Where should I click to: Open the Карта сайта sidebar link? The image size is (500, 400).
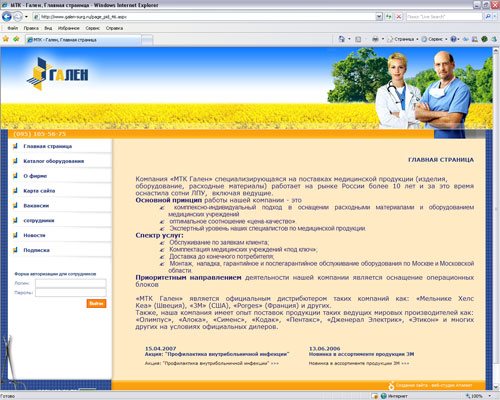(x=39, y=191)
